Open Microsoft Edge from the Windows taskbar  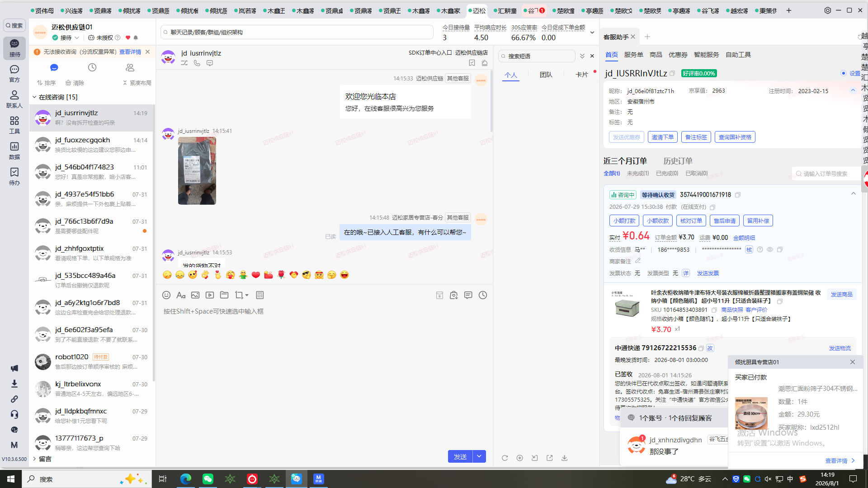185,479
